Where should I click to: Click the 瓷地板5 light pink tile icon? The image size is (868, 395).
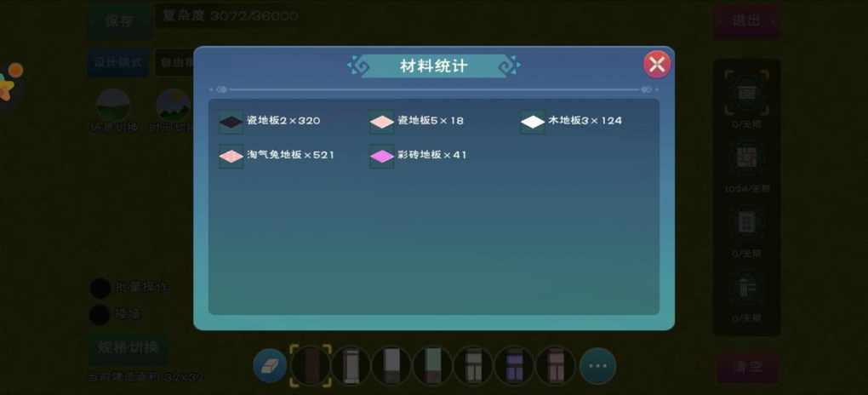click(x=382, y=122)
